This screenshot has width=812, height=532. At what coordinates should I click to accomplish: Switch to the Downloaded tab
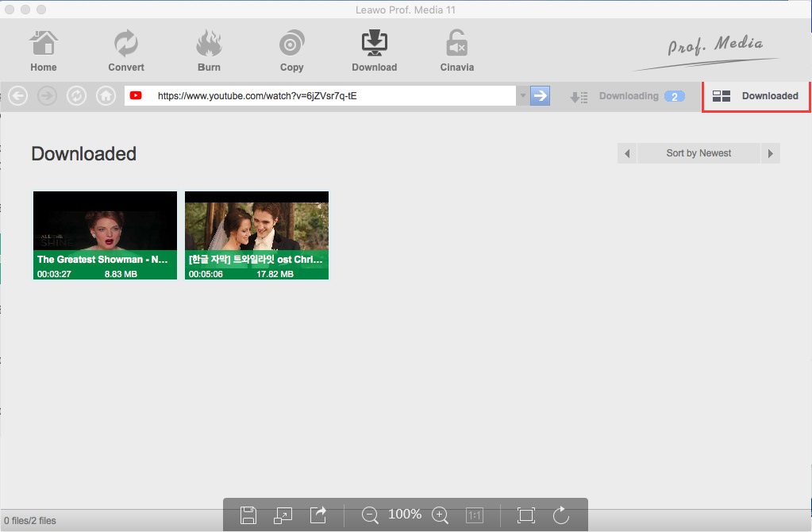tap(756, 96)
